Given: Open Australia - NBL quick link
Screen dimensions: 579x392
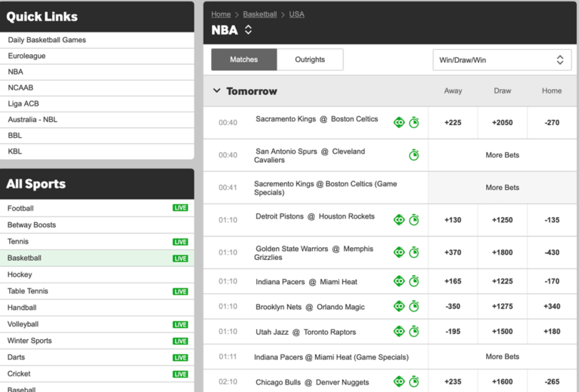Looking at the screenshot, I should point(96,119).
